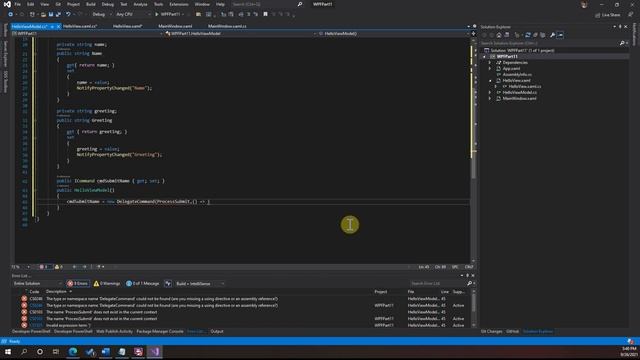
Task: Click the Save All toolbar icon
Action: tap(58, 14)
